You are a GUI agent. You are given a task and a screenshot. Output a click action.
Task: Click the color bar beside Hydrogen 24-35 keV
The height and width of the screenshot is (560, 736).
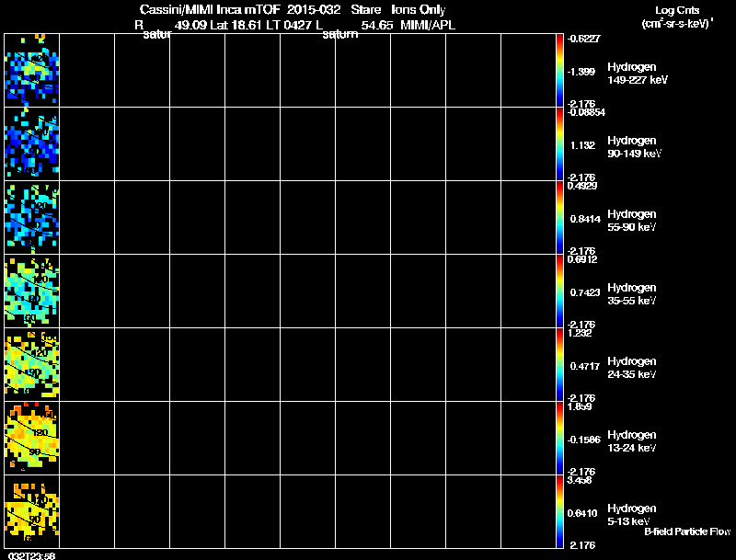click(x=559, y=365)
